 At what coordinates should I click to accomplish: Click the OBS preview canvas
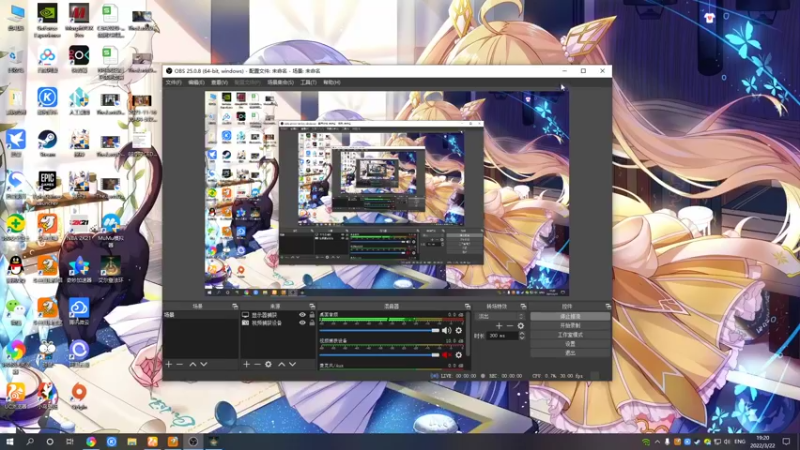[387, 193]
